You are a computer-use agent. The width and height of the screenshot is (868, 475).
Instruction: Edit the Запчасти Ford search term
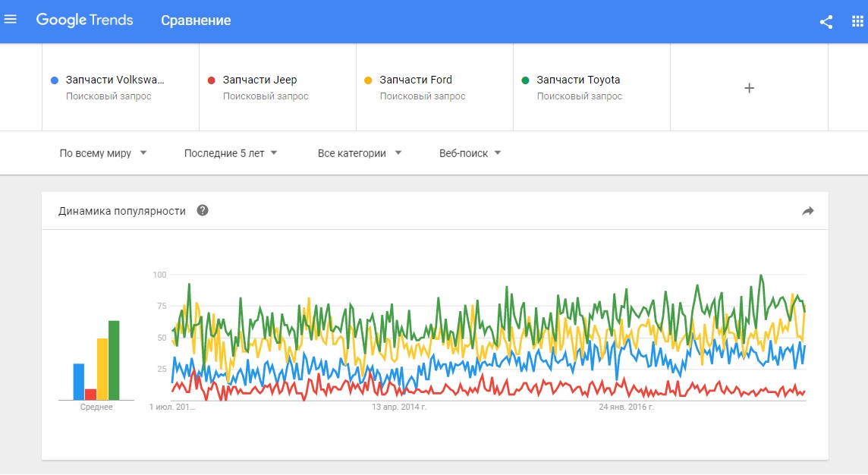416,80
